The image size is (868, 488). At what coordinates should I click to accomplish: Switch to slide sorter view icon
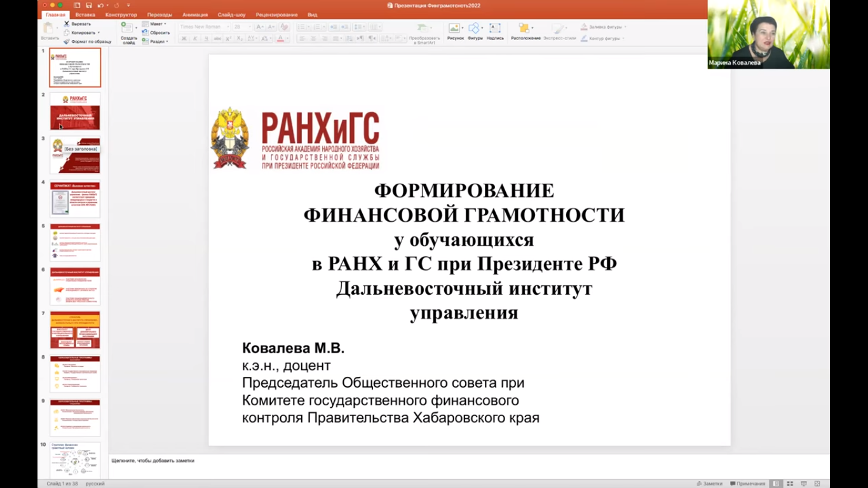pos(790,484)
